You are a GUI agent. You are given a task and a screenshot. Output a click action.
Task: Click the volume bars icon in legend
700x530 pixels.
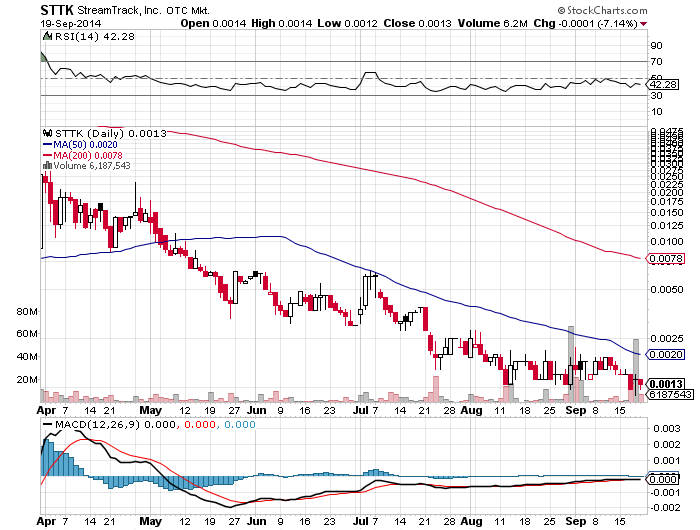(x=47, y=166)
